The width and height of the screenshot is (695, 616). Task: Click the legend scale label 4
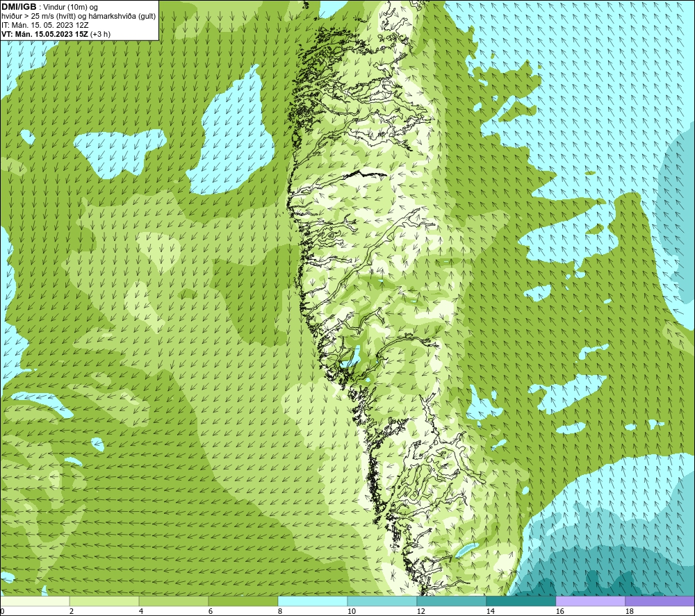(x=141, y=612)
